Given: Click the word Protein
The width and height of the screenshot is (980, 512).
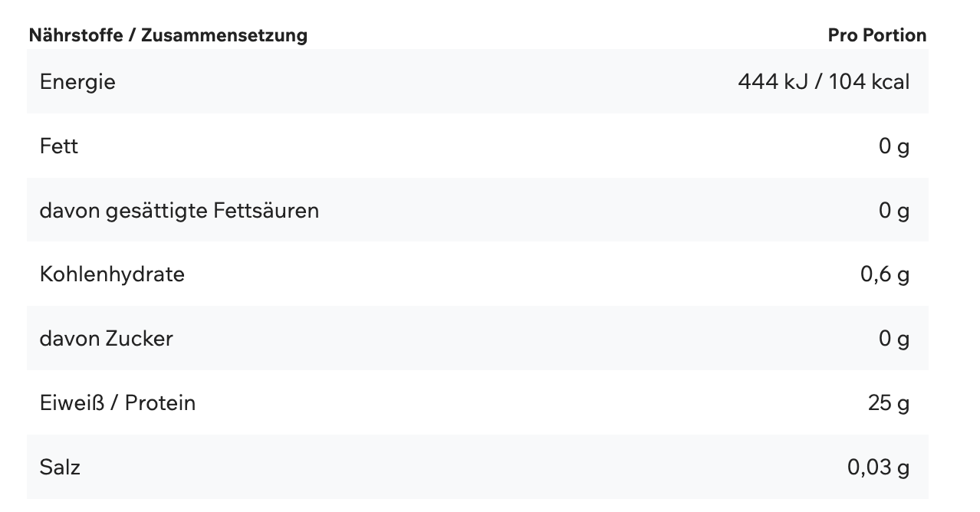Looking at the screenshot, I should 160,403.
